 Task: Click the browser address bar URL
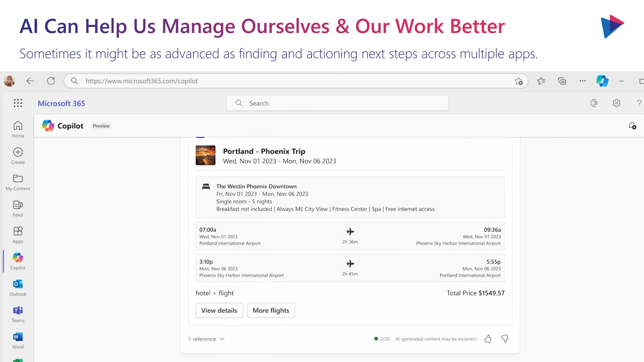tap(142, 81)
